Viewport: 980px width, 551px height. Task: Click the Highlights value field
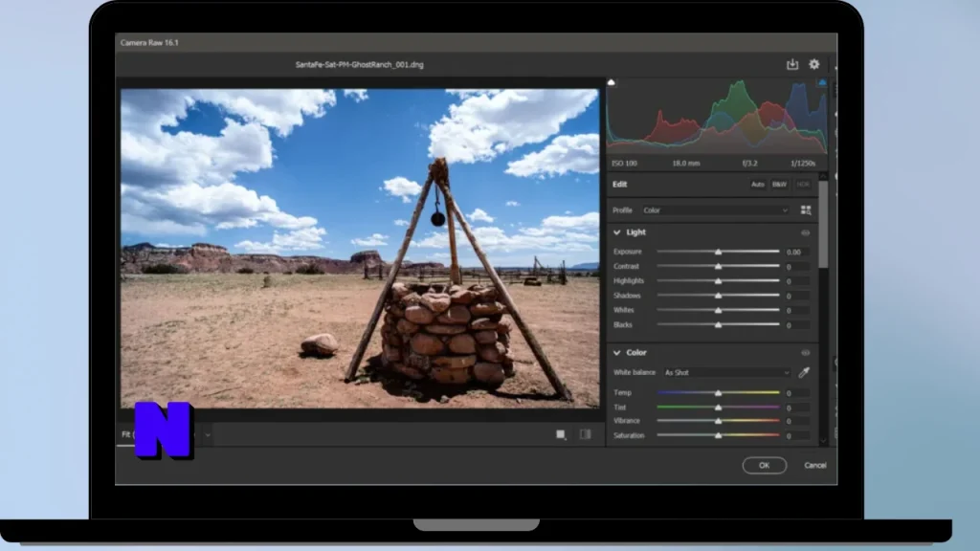tap(797, 281)
